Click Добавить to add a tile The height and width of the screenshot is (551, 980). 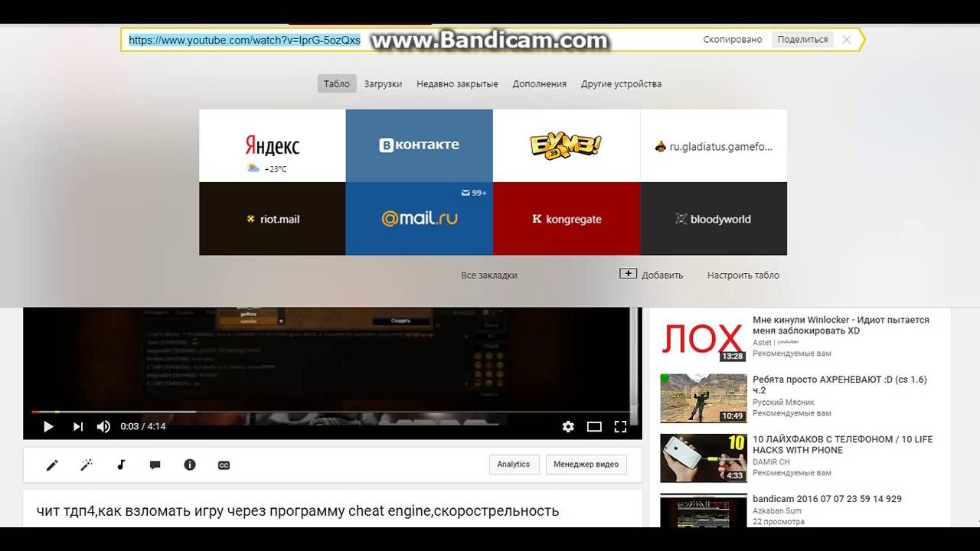pyautogui.click(x=652, y=275)
